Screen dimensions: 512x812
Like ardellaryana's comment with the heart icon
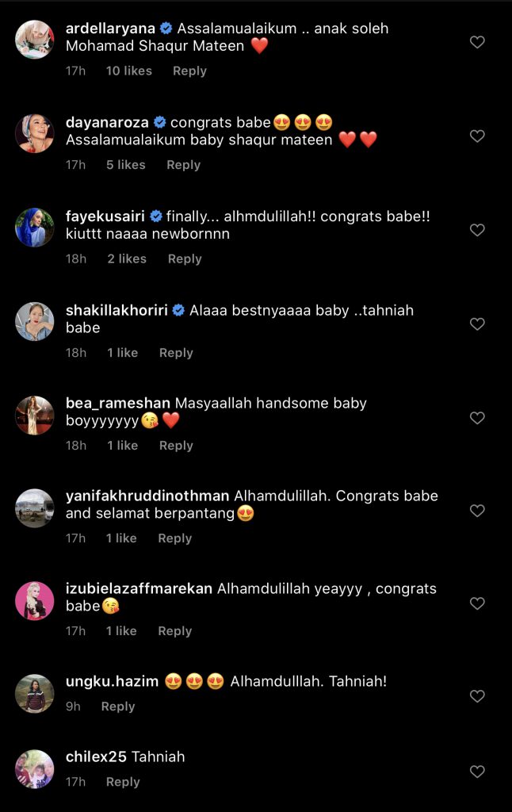click(477, 42)
